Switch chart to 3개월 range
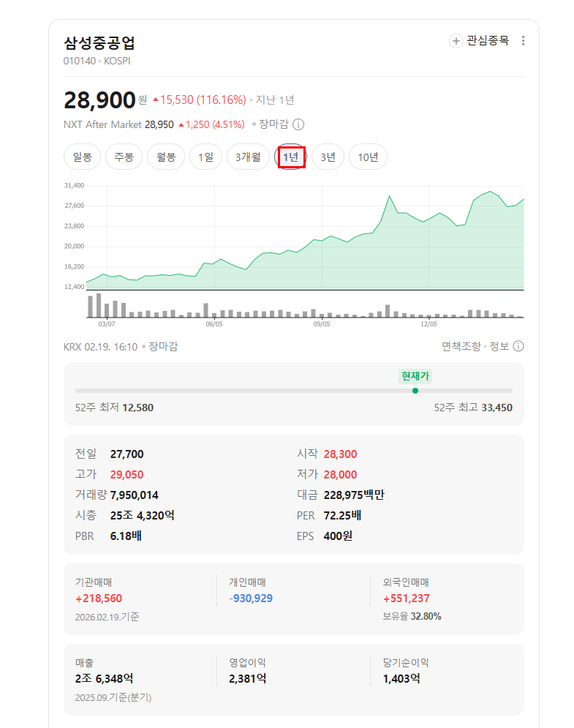 pos(248,157)
